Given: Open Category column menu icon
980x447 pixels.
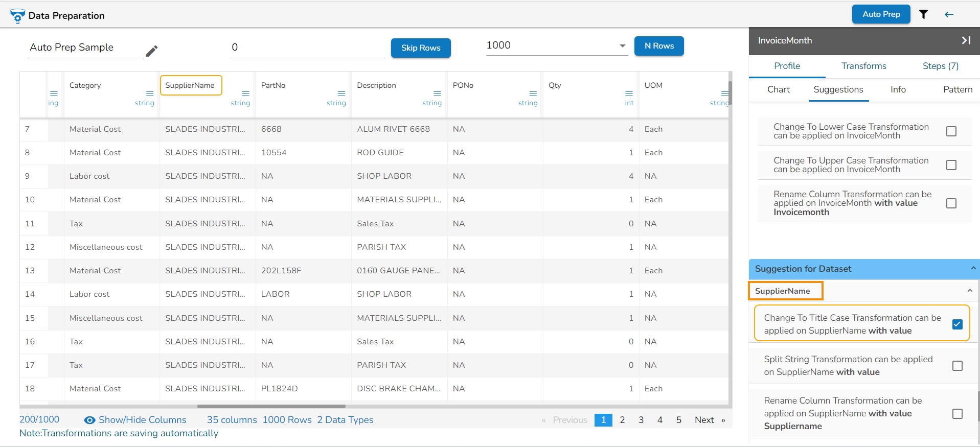Looking at the screenshot, I should tap(150, 93).
